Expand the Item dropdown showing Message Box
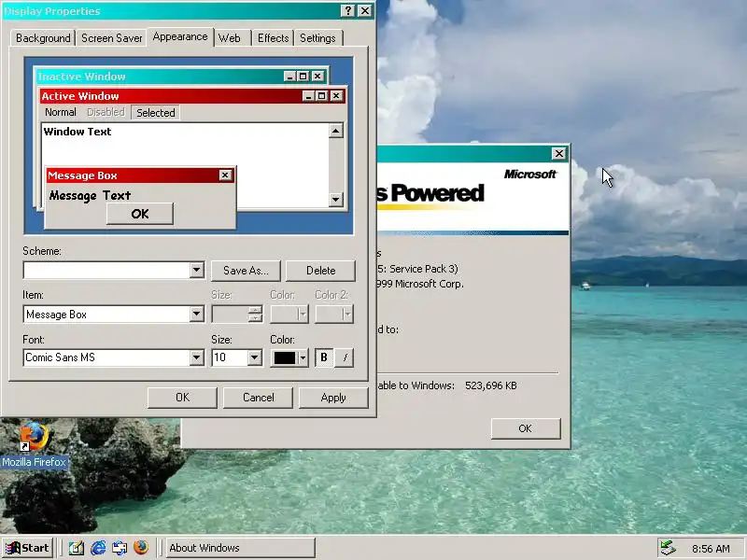The image size is (747, 560). pos(196,314)
